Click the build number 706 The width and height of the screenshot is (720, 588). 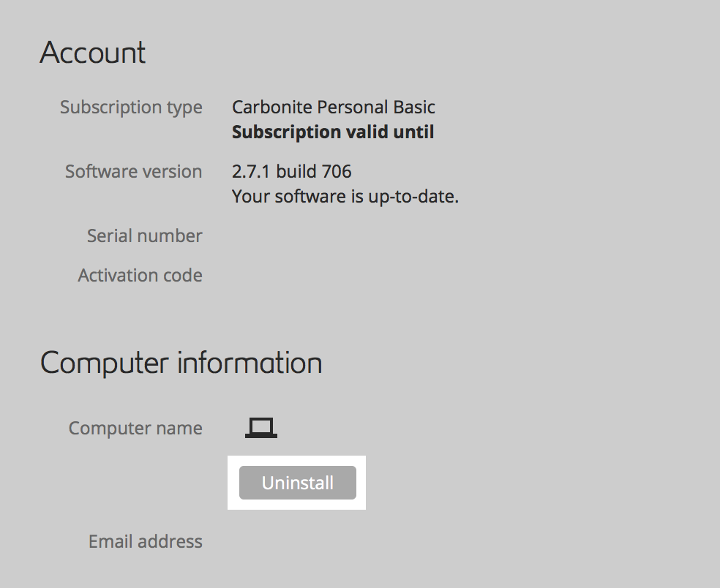(x=337, y=172)
